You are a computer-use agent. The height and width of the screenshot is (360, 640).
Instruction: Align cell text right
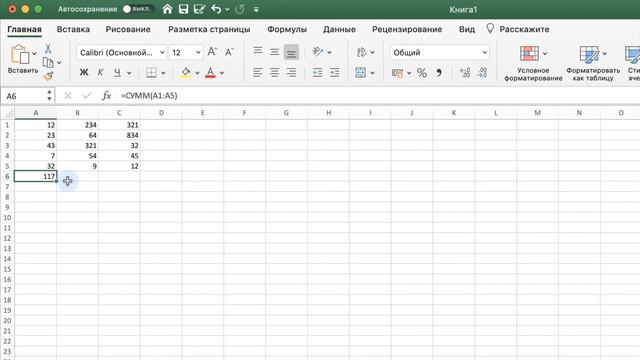click(x=291, y=73)
